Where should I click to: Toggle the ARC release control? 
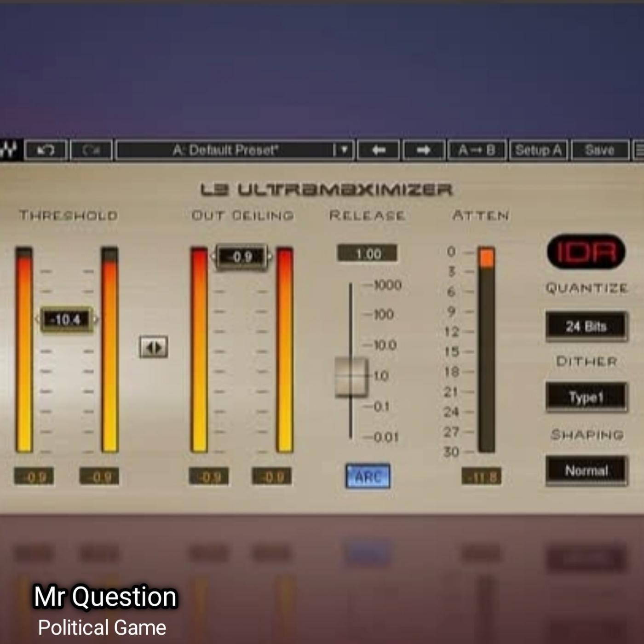click(x=368, y=476)
